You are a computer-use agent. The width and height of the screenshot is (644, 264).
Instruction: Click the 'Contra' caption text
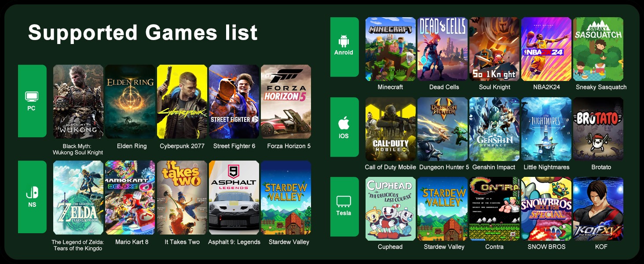click(x=494, y=247)
